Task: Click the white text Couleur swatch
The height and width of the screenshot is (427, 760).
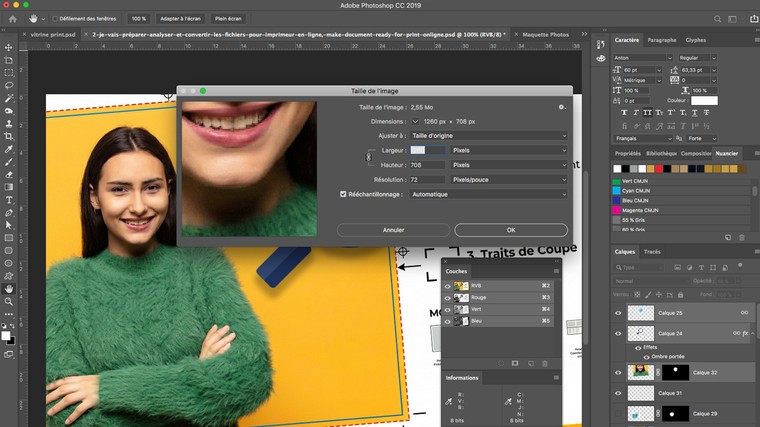Action: 704,100
